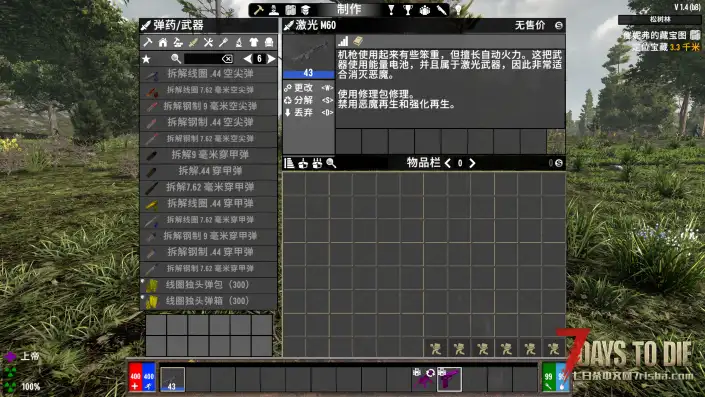Toggle the favorites star filter
The image size is (705, 397).
(146, 59)
